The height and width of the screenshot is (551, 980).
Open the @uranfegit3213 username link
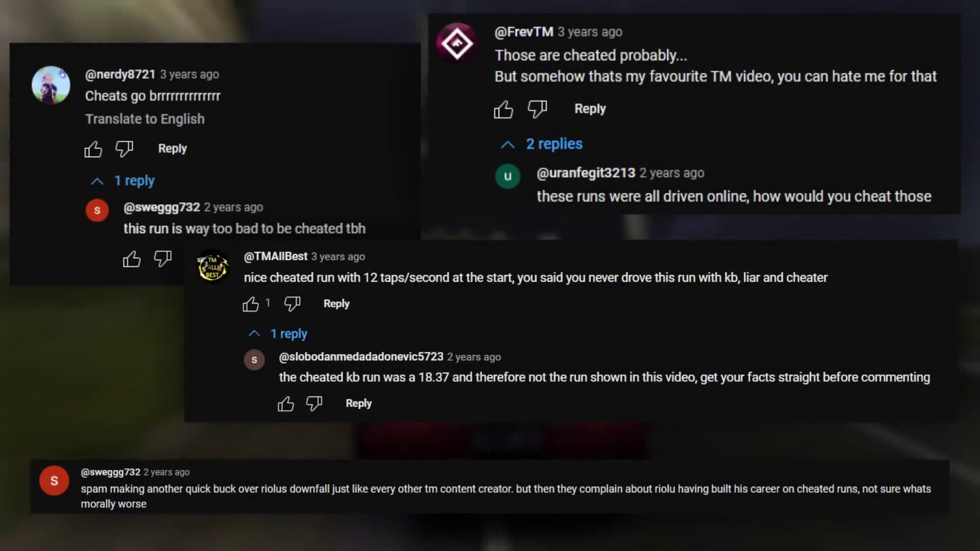tap(586, 173)
